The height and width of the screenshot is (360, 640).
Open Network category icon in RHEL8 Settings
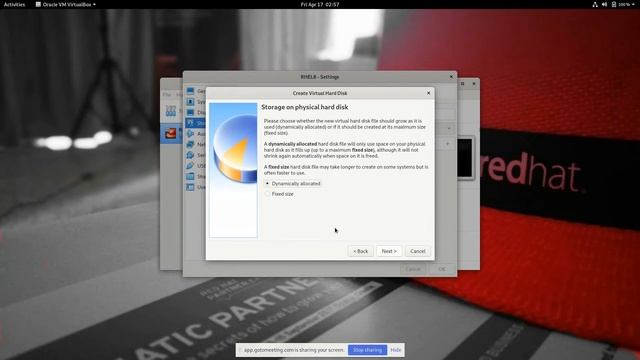tap(191, 144)
